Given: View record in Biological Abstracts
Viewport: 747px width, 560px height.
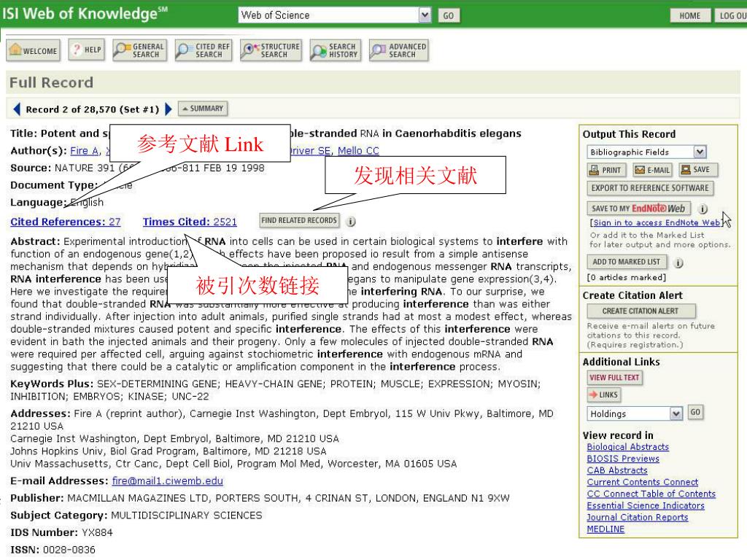Looking at the screenshot, I should tap(628, 447).
